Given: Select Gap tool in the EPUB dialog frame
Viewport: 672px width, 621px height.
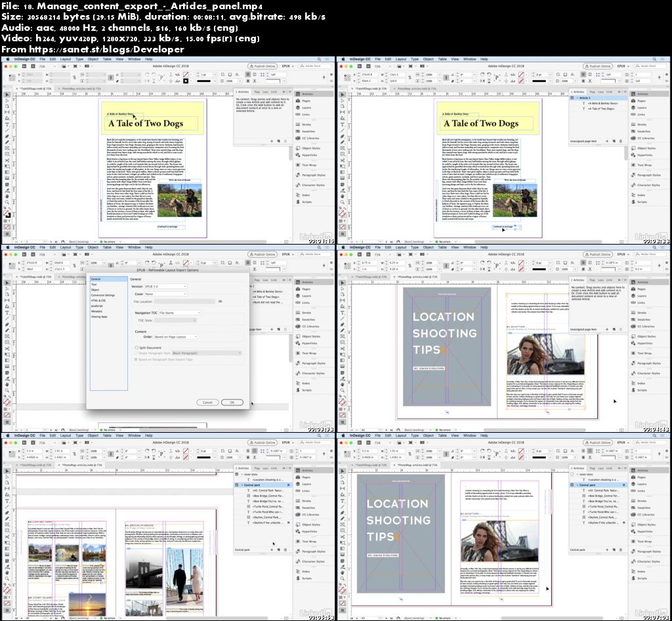Looking at the screenshot, I should 7,300.
